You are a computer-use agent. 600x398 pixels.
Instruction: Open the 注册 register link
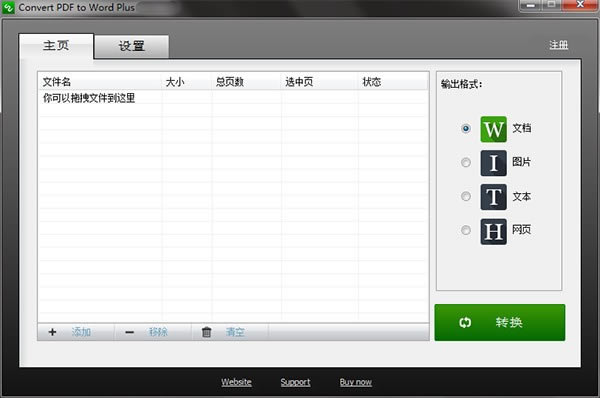tap(558, 45)
